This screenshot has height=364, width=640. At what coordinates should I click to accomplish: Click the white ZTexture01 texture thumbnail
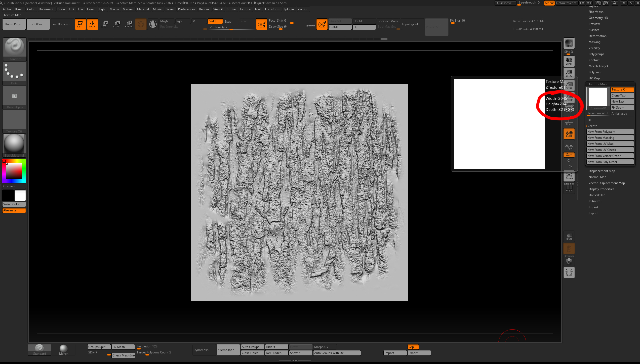[x=598, y=97]
